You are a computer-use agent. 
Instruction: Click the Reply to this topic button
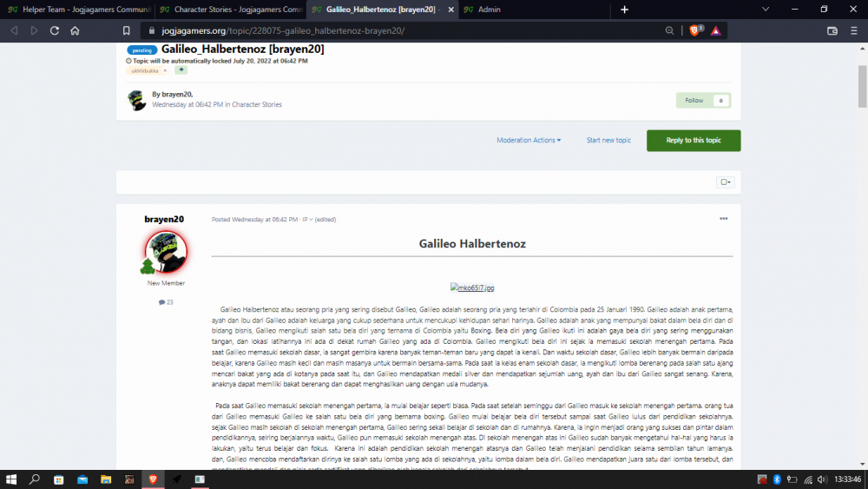pyautogui.click(x=693, y=140)
